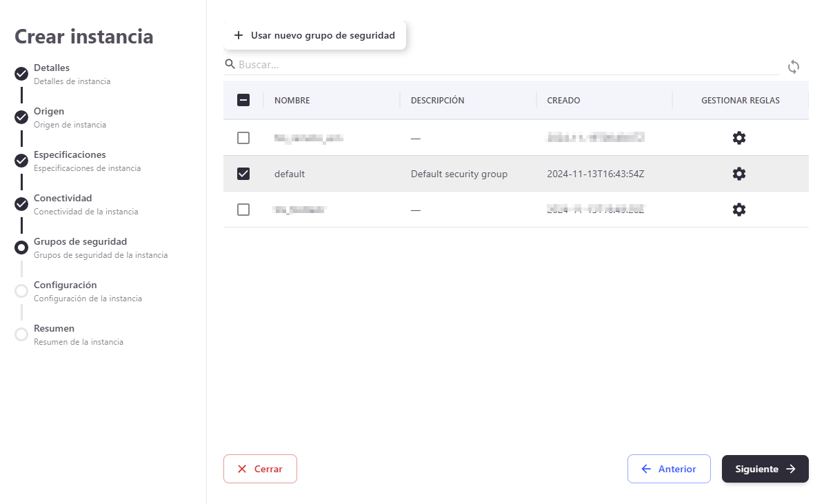Screen dimensions: 824x504
Task: Click the gear icon in the last row
Action: click(x=738, y=210)
